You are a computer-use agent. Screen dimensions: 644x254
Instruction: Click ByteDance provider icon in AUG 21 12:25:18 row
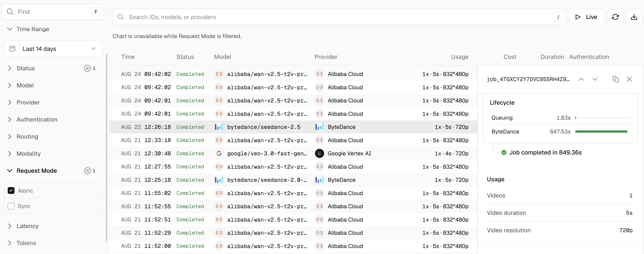coord(319,180)
